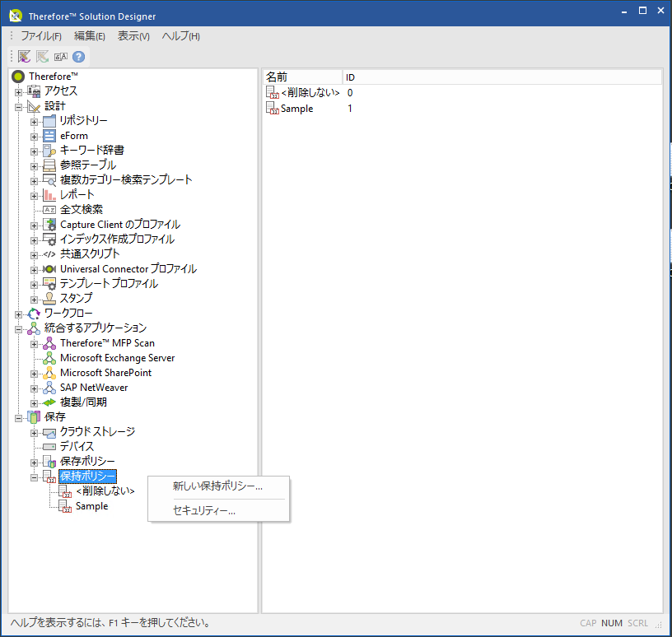Open the 編集(E) menu

89,36
